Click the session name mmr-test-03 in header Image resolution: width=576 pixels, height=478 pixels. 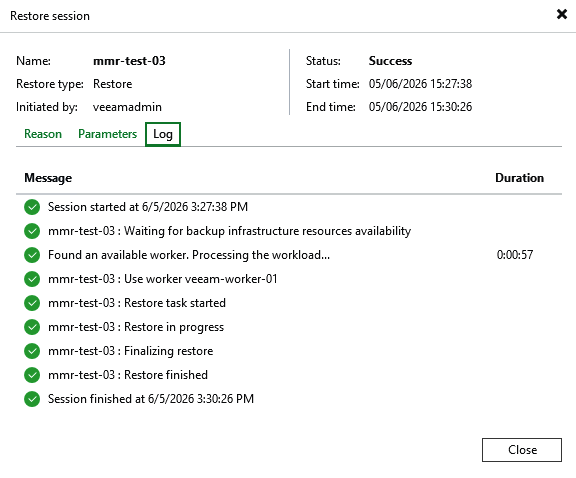129,61
